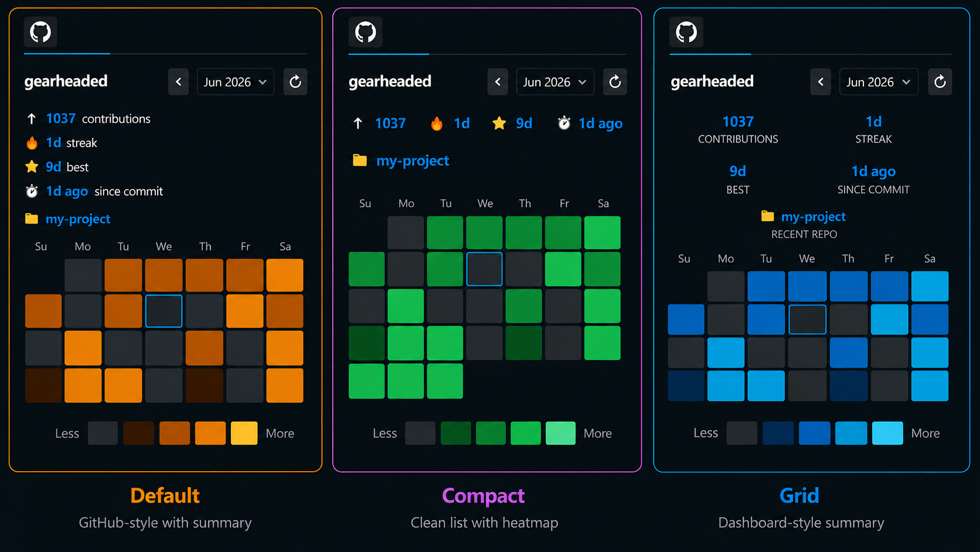The width and height of the screenshot is (980, 552).
Task: Click the flame streak icon in Default card
Action: pyautogui.click(x=32, y=143)
